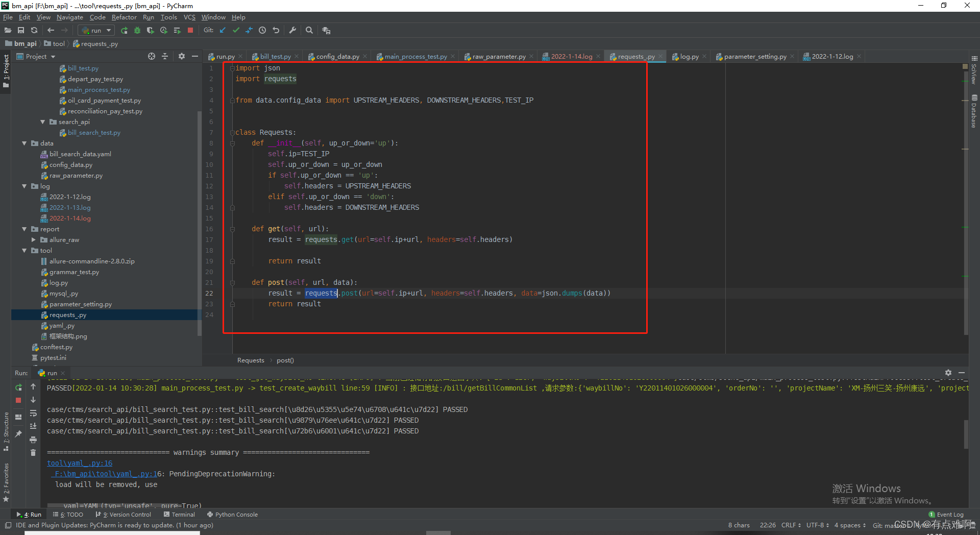Viewport: 980px width, 535px height.
Task: Click the Search Everywhere magnifier icon
Action: [309, 31]
